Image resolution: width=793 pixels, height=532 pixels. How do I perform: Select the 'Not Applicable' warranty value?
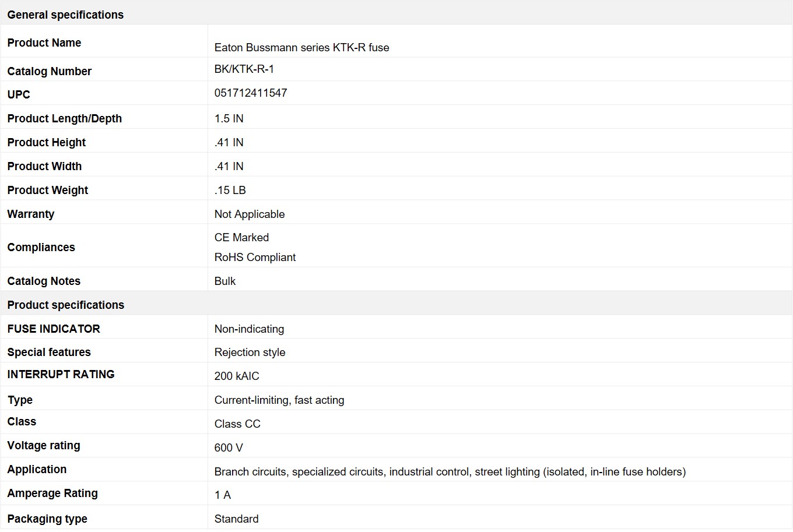tap(250, 214)
